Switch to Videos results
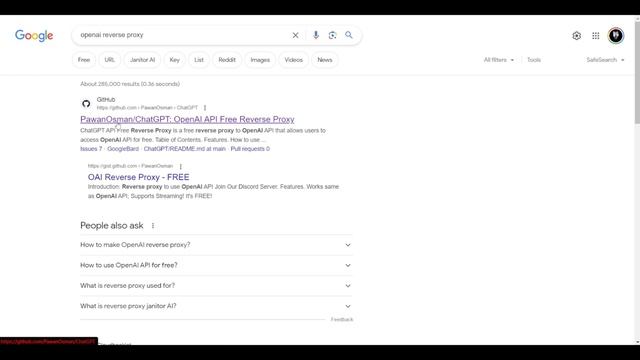Image resolution: width=640 pixels, height=360 pixels. coord(293,60)
